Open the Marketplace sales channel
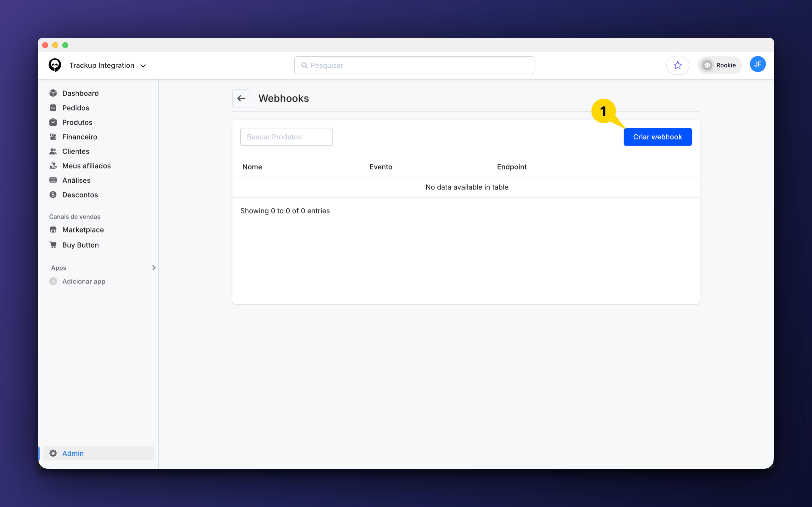Image resolution: width=812 pixels, height=507 pixels. (x=83, y=230)
